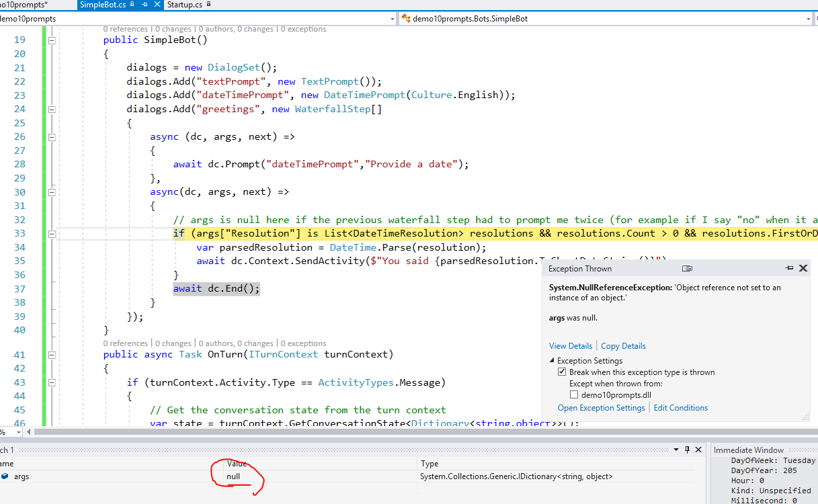Open the navigation bar demo10prompts dropdown
Screen dimensions: 818x504
pos(392,19)
